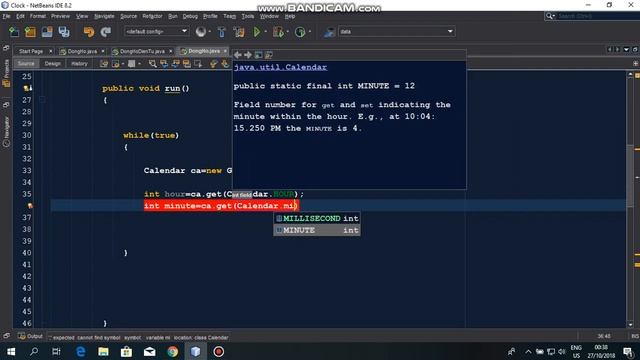Open Windows taskbar search
Image resolution: width=640 pixels, height=360 pixels.
coord(34,351)
